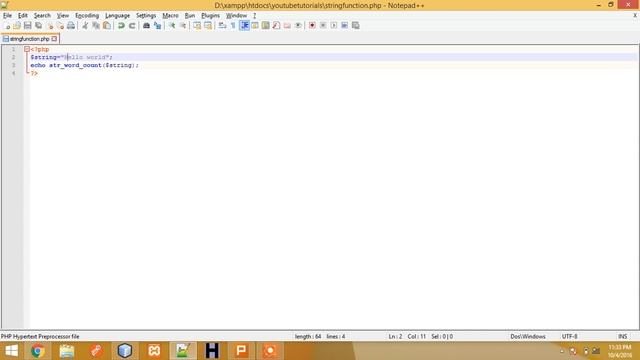Click the Close All toolbar icon
This screenshot has width=640, height=360.
[60, 25]
